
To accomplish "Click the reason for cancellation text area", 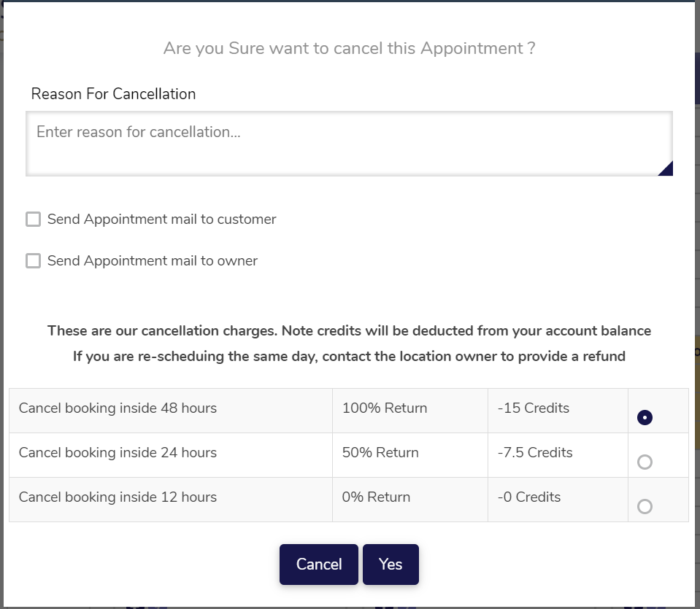I will coord(349,144).
